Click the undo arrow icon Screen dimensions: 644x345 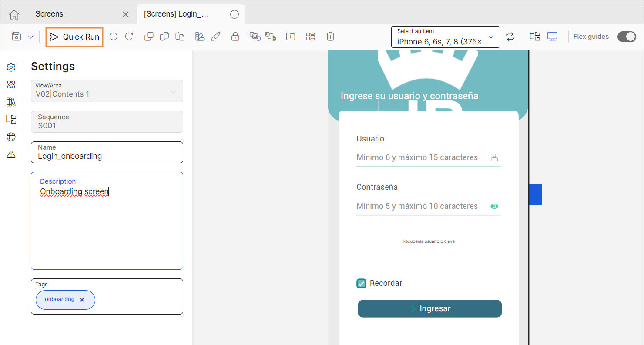114,37
